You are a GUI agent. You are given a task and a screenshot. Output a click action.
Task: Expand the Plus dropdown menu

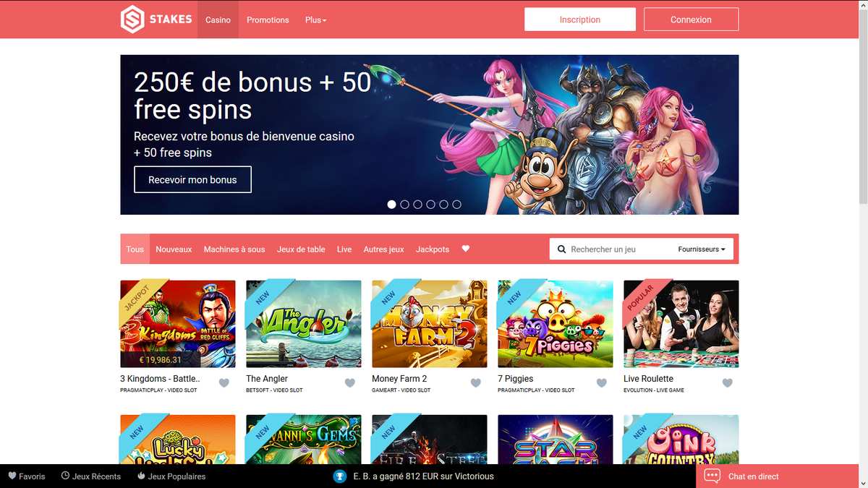(316, 20)
